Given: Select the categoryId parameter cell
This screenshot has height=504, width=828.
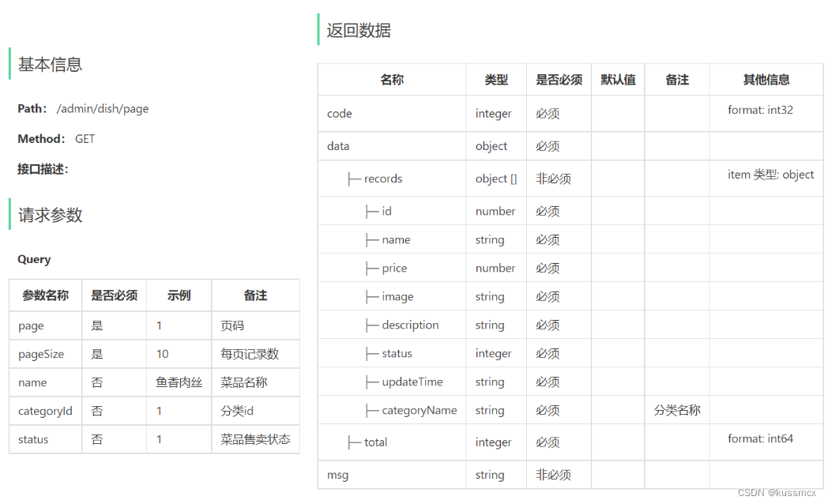Looking at the screenshot, I should click(x=45, y=411).
